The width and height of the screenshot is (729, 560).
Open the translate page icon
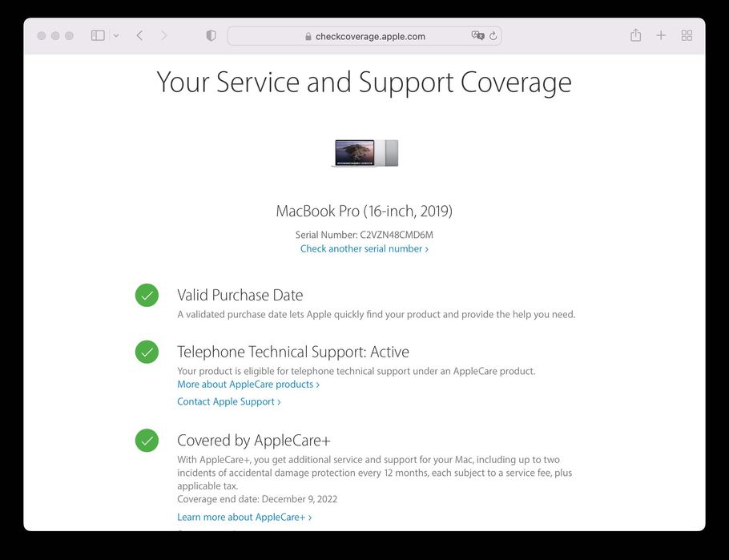pyautogui.click(x=477, y=36)
